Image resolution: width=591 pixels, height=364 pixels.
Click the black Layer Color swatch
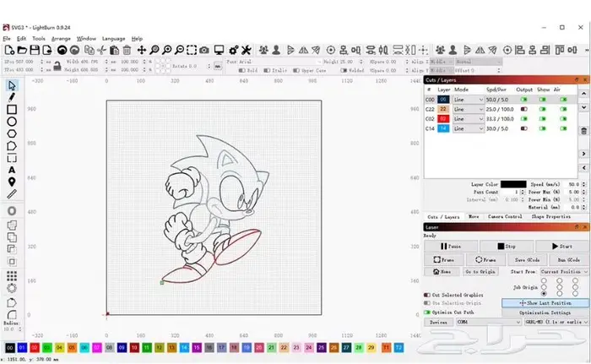(x=513, y=184)
